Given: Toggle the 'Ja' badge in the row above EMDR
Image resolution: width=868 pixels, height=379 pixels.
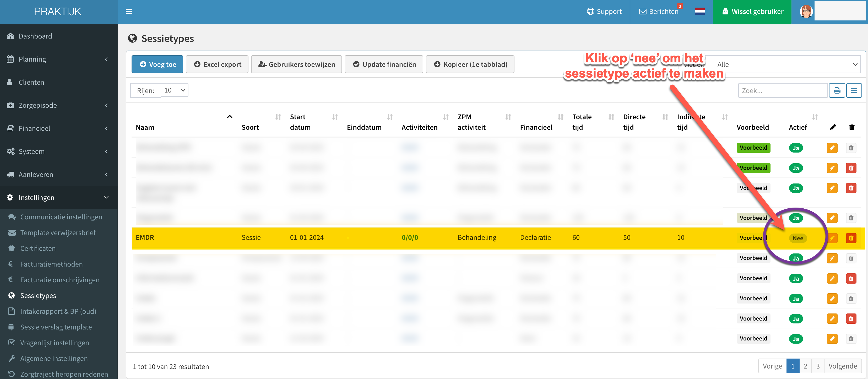Looking at the screenshot, I should [x=796, y=218].
